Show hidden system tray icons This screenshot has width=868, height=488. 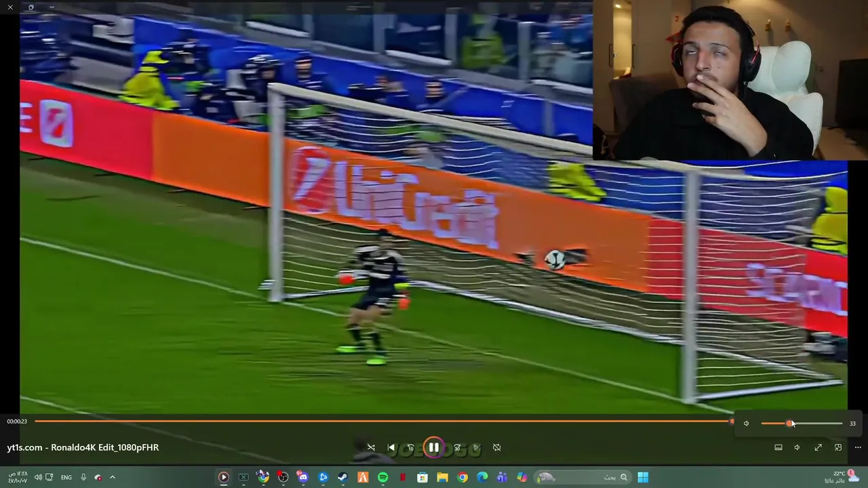pos(113,477)
